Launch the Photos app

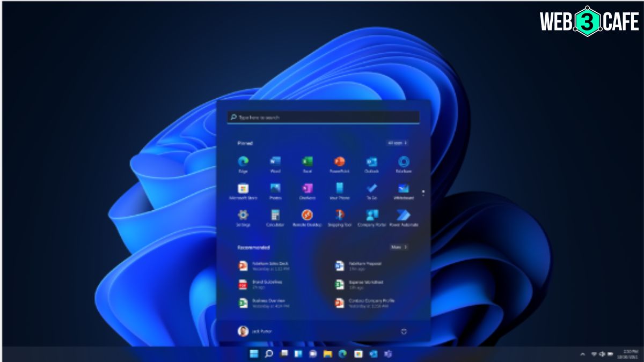coord(275,189)
